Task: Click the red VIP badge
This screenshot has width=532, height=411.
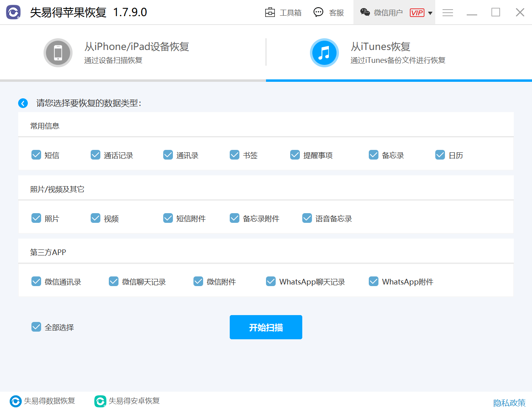Action: click(x=417, y=13)
